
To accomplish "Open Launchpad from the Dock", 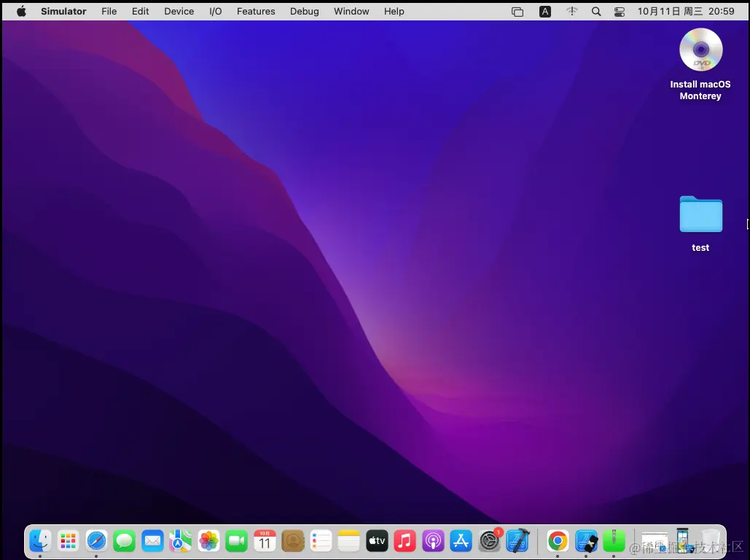I will (x=68, y=541).
